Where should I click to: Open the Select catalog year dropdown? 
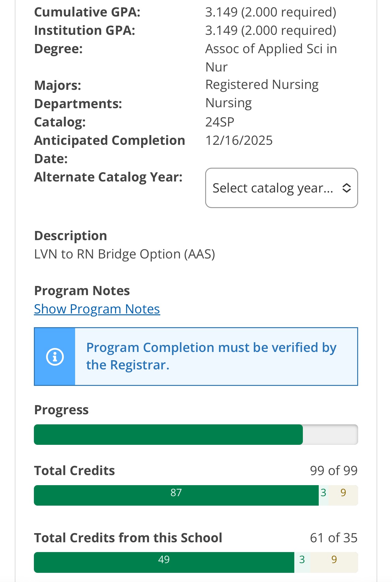tap(281, 188)
